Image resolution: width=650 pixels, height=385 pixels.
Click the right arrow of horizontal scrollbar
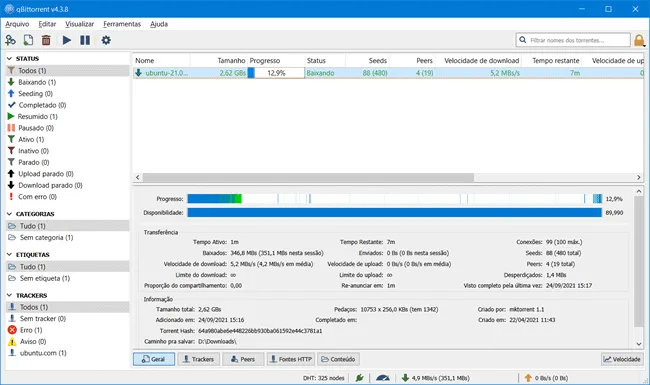click(639, 177)
